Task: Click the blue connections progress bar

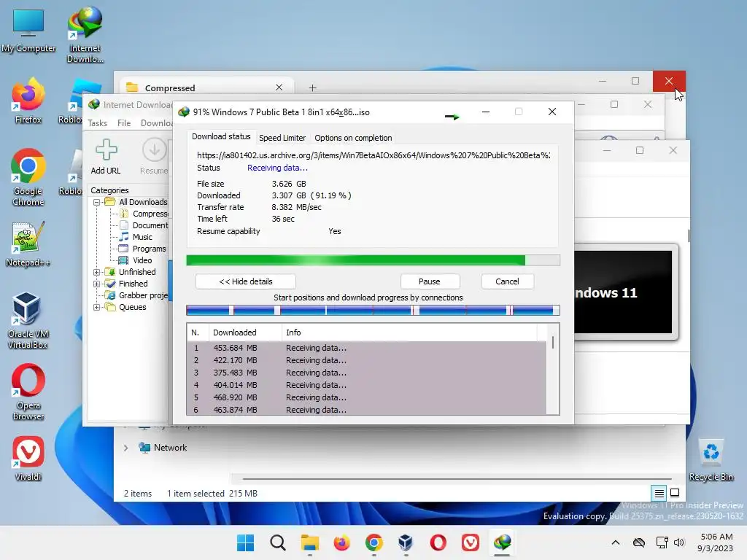Action: [x=373, y=311]
